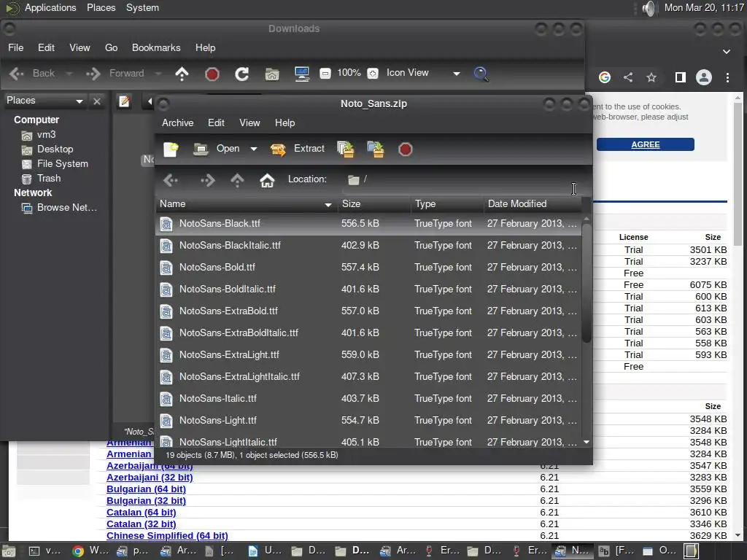The height and width of the screenshot is (560, 747).
Task: Click Chinese Simplified (64 bit) link
Action: [x=167, y=536]
